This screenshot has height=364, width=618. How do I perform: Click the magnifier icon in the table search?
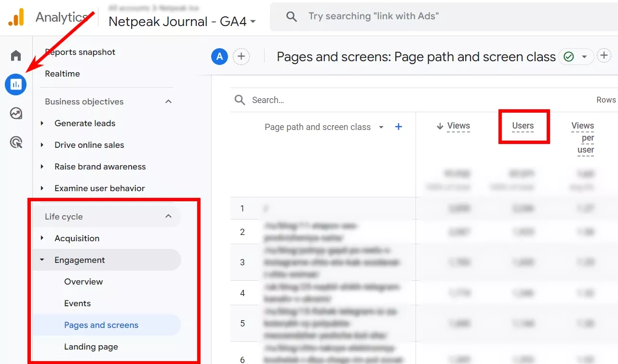240,100
